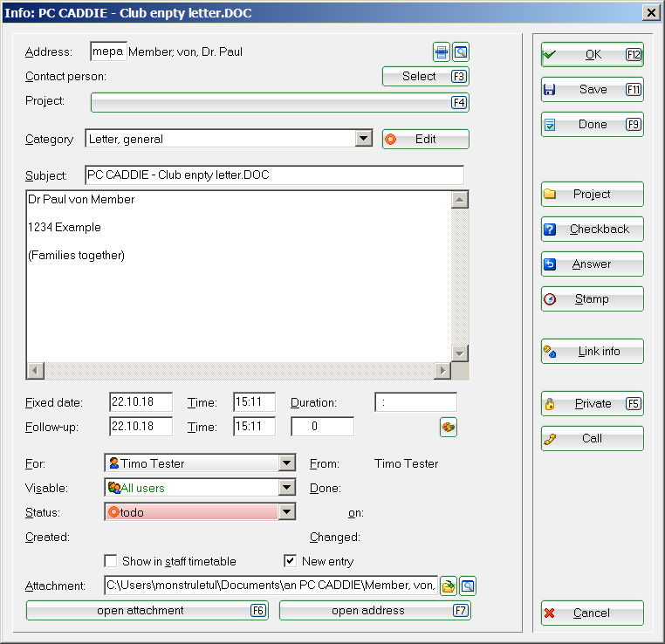
Task: Click the magnifier icon next to Address
Action: 461,52
